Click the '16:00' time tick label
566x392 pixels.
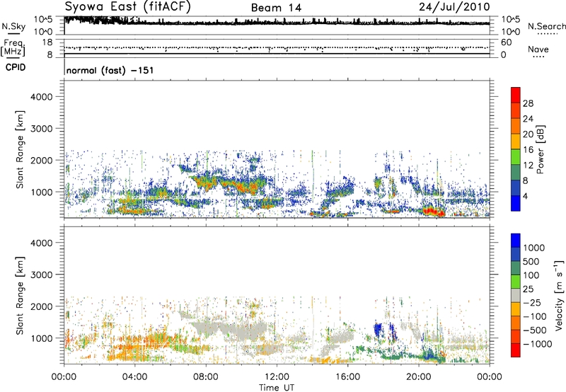coord(347,377)
